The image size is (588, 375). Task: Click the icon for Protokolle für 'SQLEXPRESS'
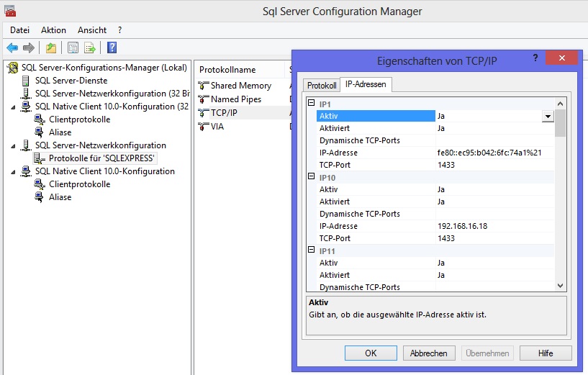point(40,158)
